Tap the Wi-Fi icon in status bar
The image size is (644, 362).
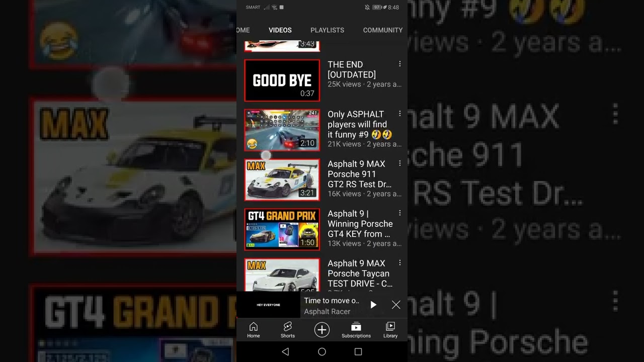274,8
